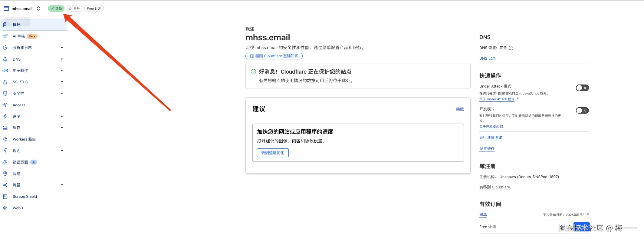Expand the SSL/TLS menu arrow
Image resolution: width=644 pixels, height=239 pixels.
(x=62, y=82)
